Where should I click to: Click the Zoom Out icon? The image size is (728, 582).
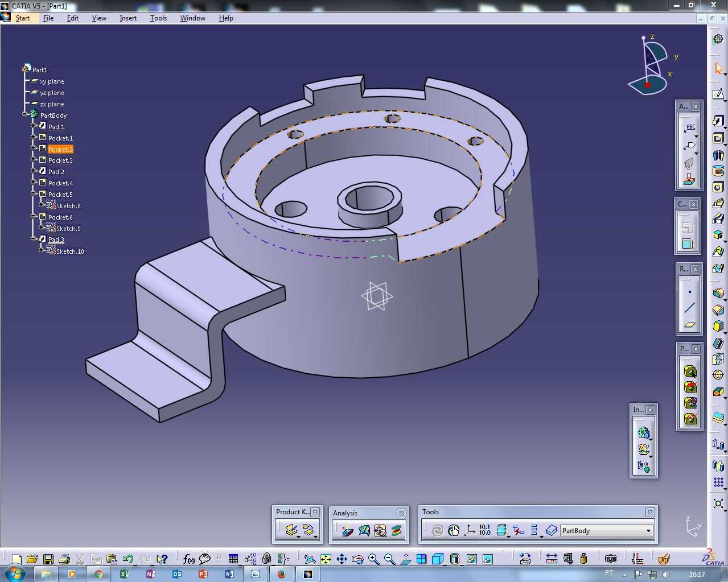(x=389, y=559)
